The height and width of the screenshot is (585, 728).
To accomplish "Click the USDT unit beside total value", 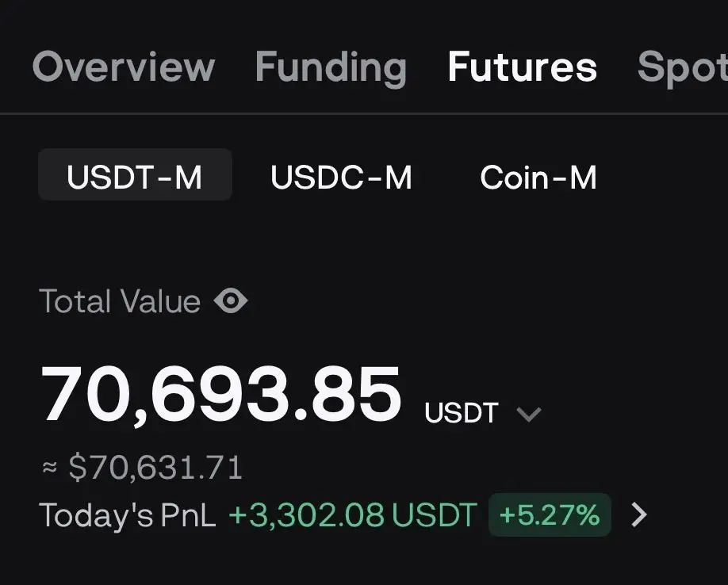I will coord(462,413).
